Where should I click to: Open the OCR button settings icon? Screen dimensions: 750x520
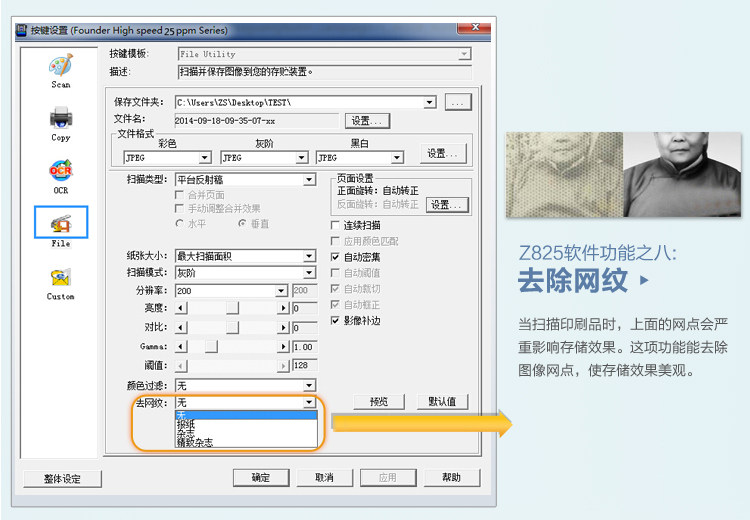tap(61, 171)
